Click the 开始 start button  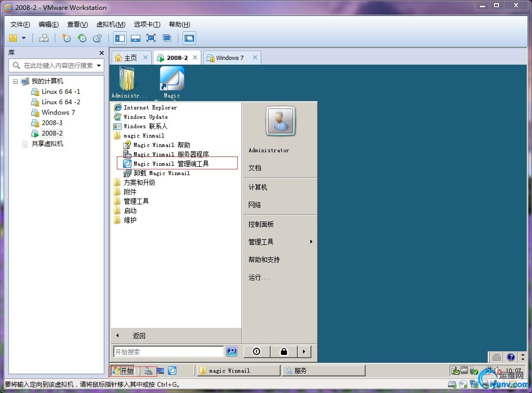click(123, 371)
